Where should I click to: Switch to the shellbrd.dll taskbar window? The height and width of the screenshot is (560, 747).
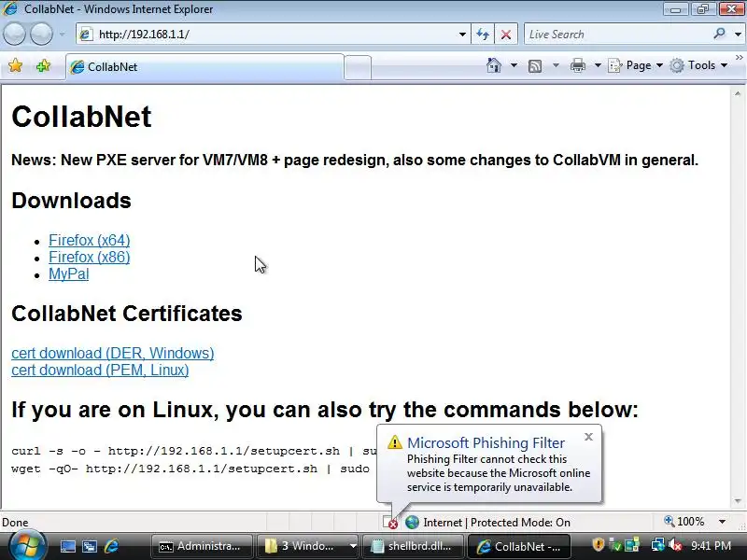click(413, 546)
